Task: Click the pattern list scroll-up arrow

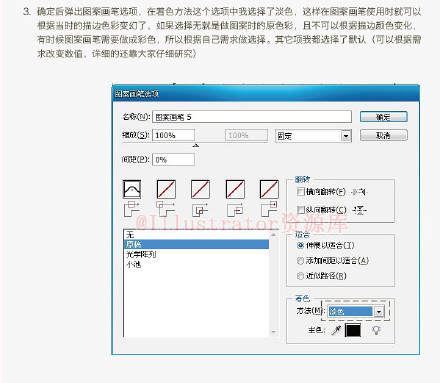Action: pyautogui.click(x=273, y=235)
